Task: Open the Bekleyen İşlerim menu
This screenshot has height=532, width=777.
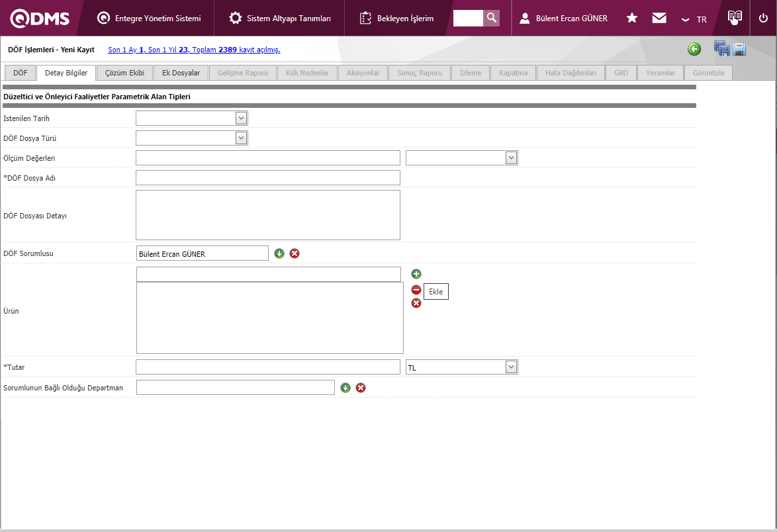Action: click(x=397, y=19)
